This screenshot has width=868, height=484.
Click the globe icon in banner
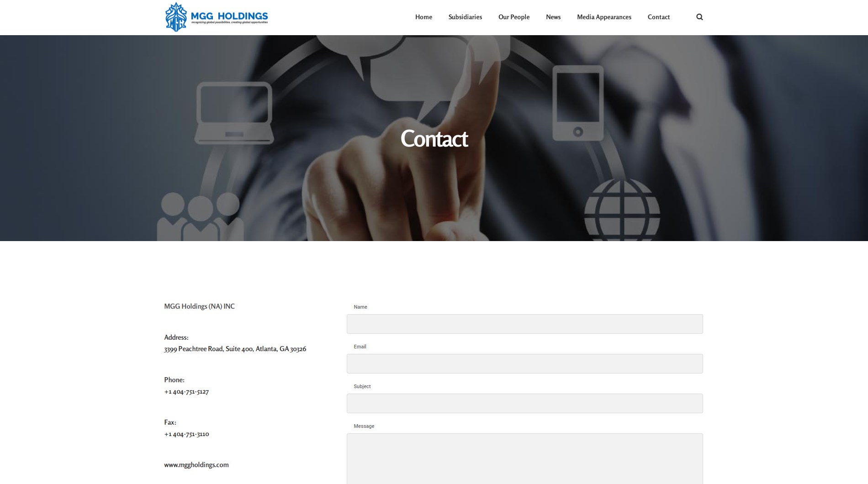[x=622, y=210]
